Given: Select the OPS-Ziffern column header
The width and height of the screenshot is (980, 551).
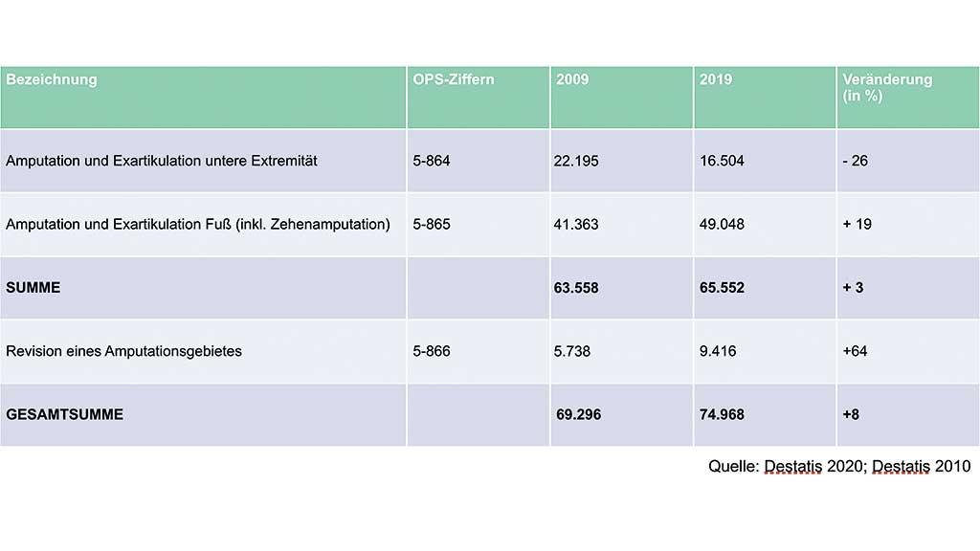Looking at the screenshot, I should (454, 79).
